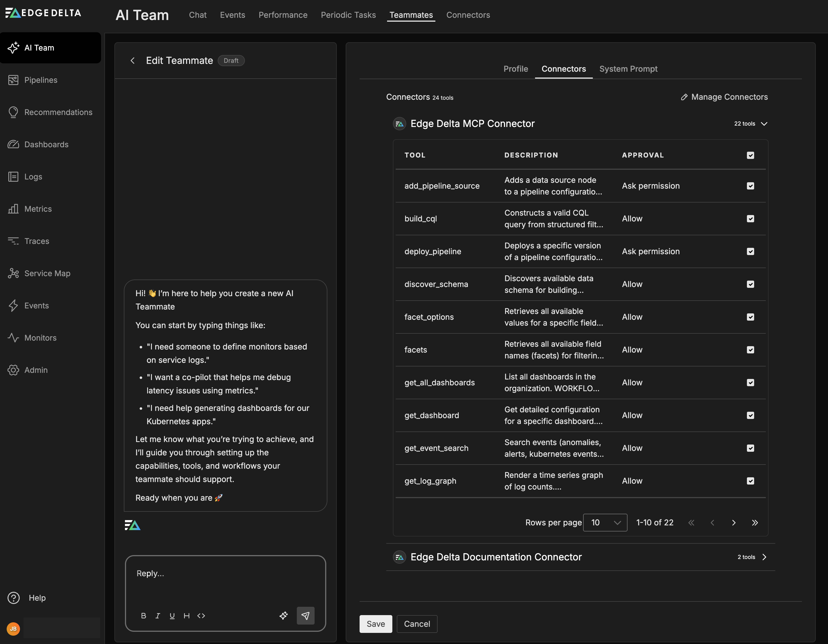Toggle the Approval column header checkbox
This screenshot has width=828, height=644.
pyautogui.click(x=751, y=155)
